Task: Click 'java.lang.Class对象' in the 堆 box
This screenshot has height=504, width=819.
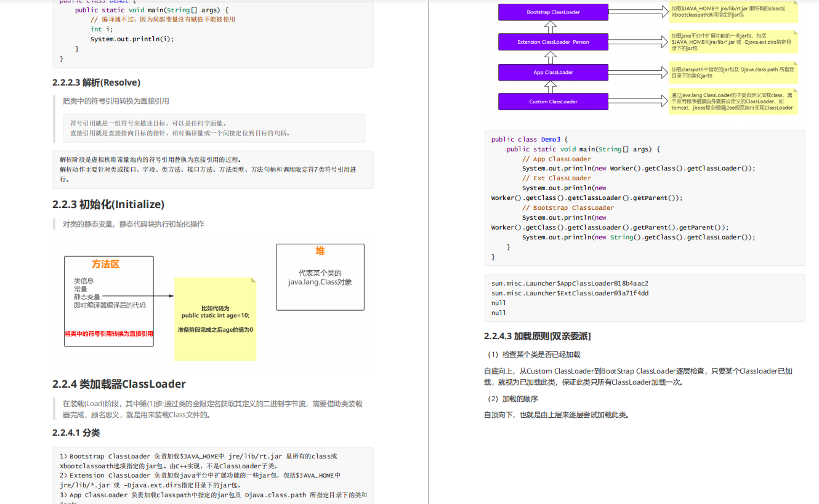Action: (x=320, y=282)
